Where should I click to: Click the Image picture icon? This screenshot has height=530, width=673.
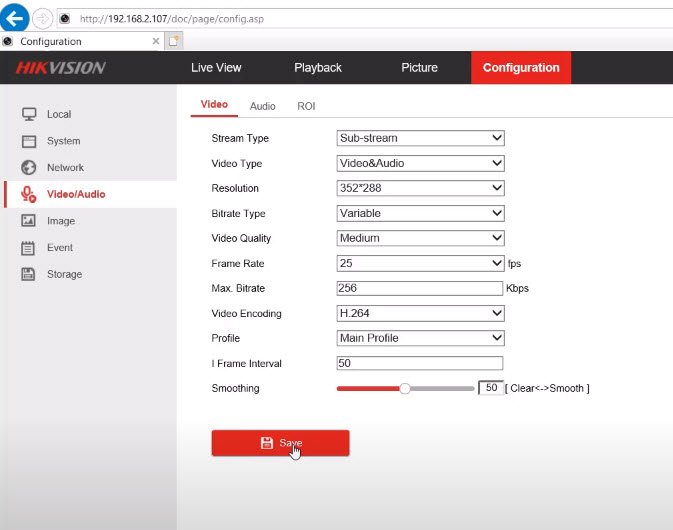29,221
